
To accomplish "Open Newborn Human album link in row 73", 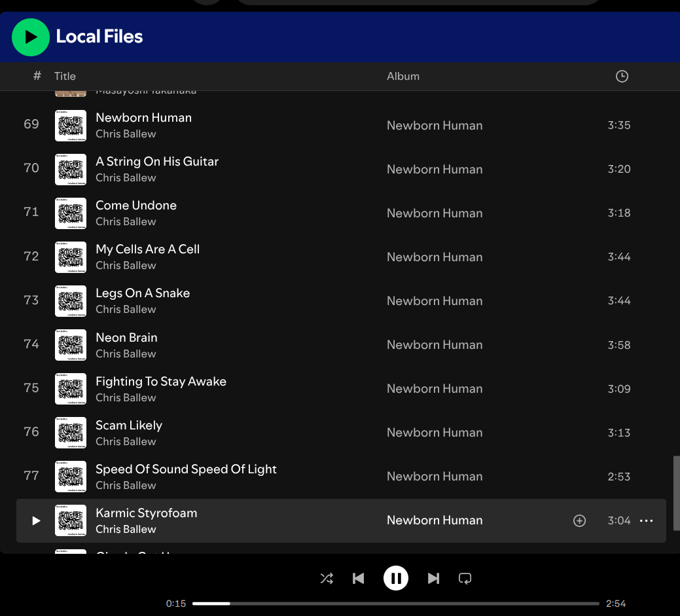I will pyautogui.click(x=435, y=300).
